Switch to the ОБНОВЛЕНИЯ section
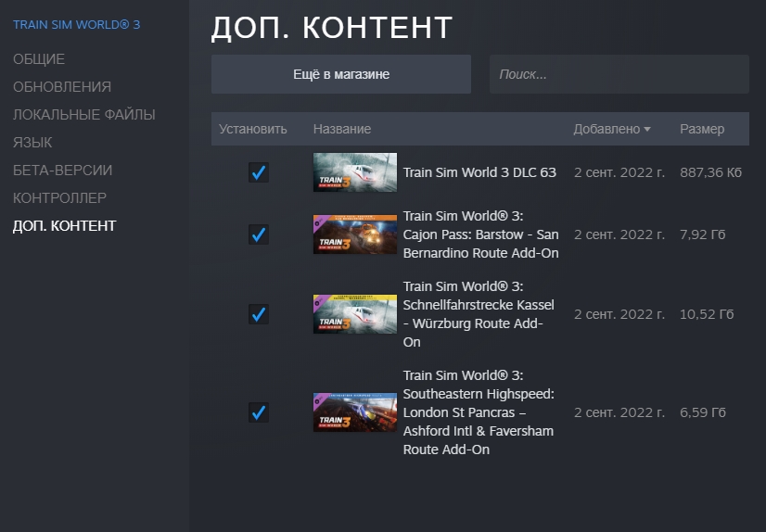Image resolution: width=766 pixels, height=532 pixels. (62, 87)
